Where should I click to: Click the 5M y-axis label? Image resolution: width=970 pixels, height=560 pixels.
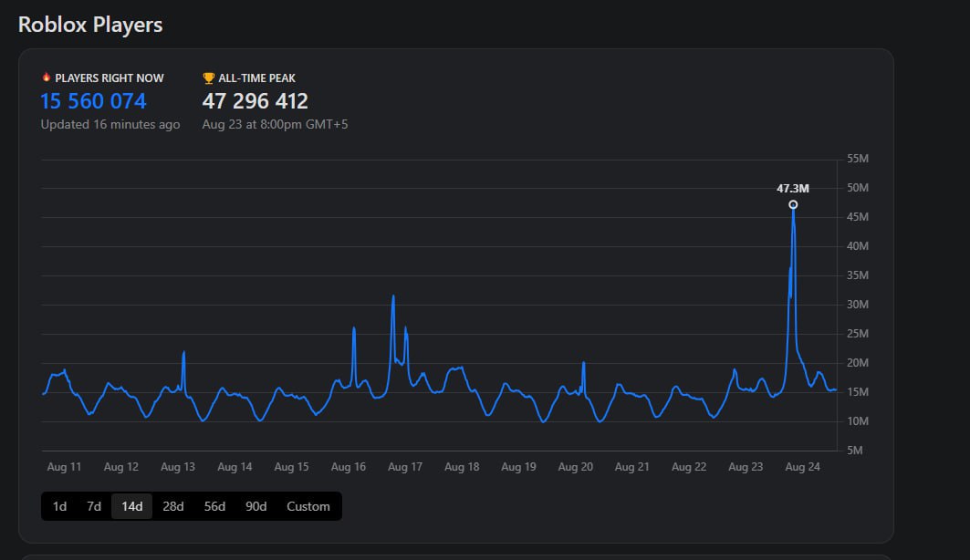[x=855, y=451]
